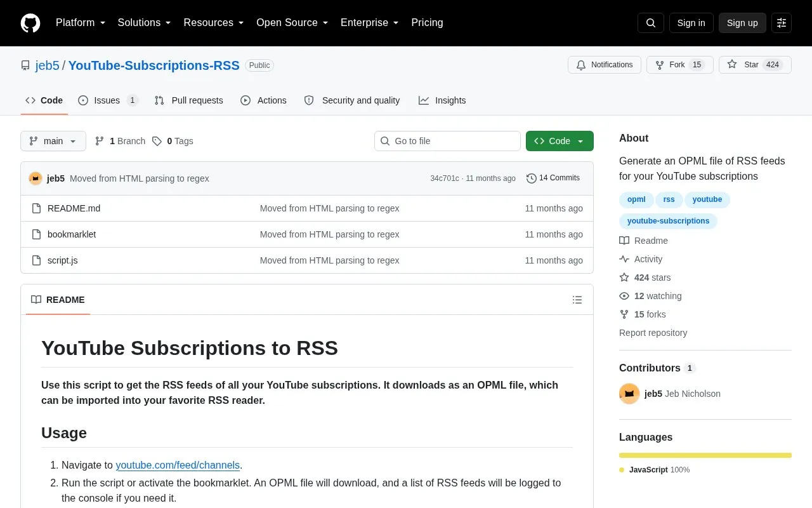This screenshot has height=508, width=812.
Task: Click the Report repository link
Action: [x=653, y=333]
